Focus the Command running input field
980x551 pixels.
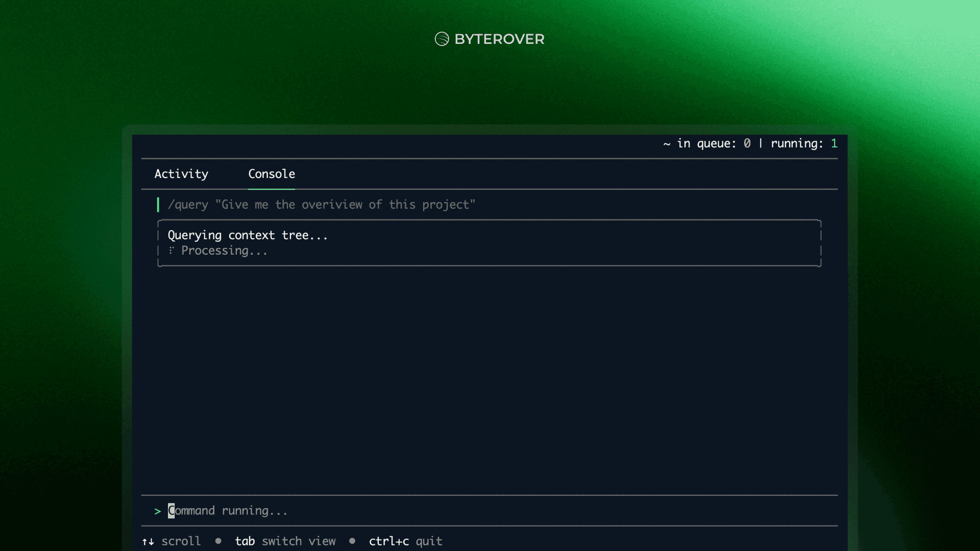pos(228,511)
